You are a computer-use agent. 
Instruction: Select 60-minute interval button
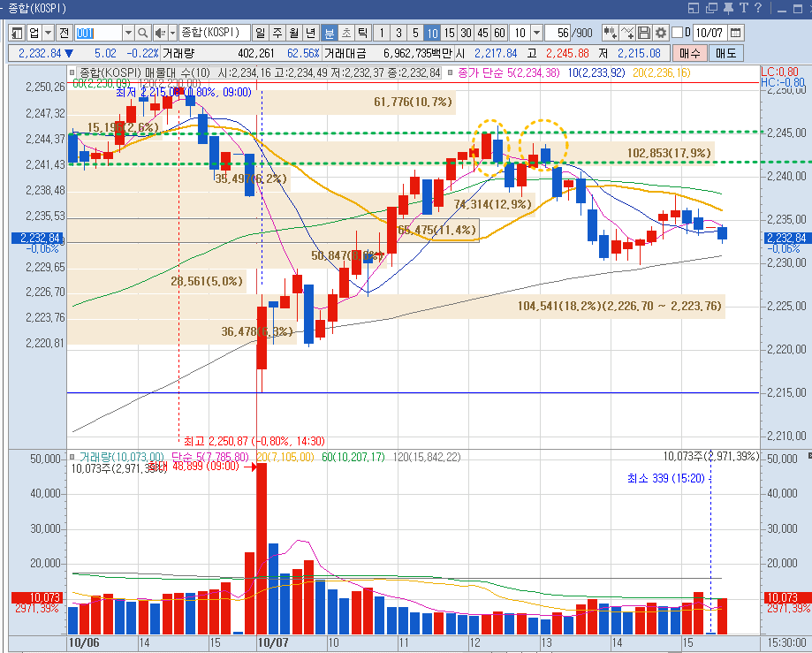pos(500,34)
